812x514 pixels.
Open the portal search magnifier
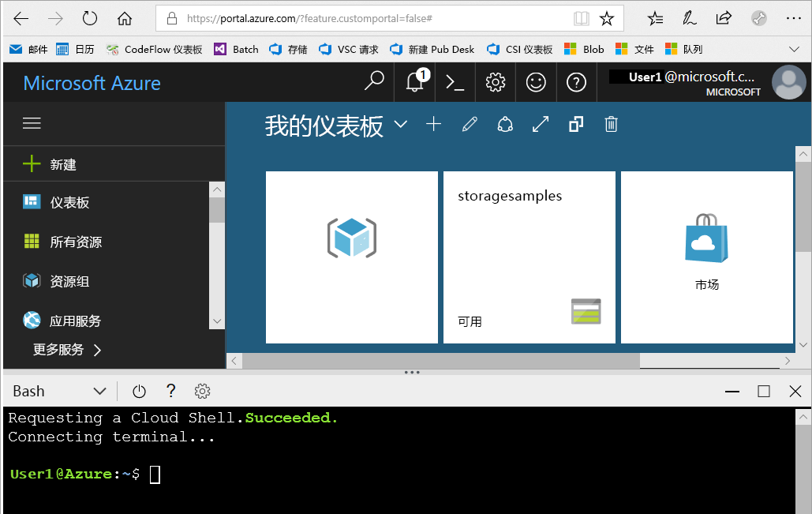tap(374, 82)
